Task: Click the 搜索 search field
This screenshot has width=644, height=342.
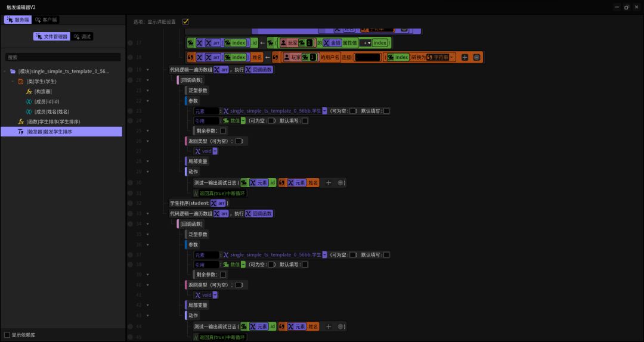Action: pos(63,57)
